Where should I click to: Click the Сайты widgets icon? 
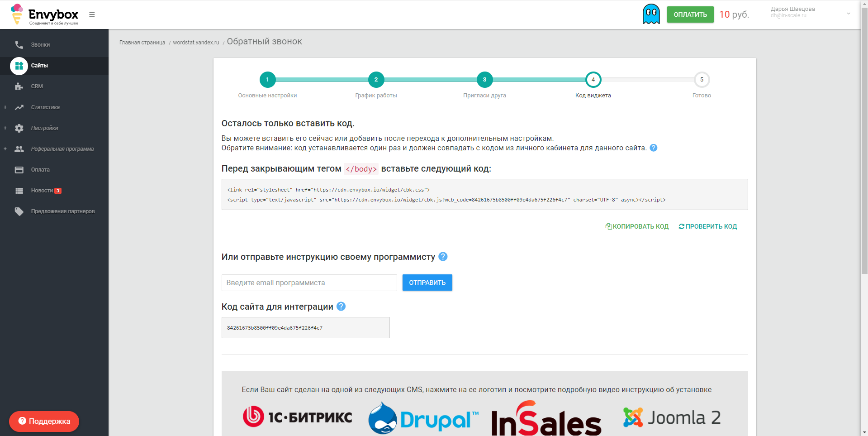(19, 66)
